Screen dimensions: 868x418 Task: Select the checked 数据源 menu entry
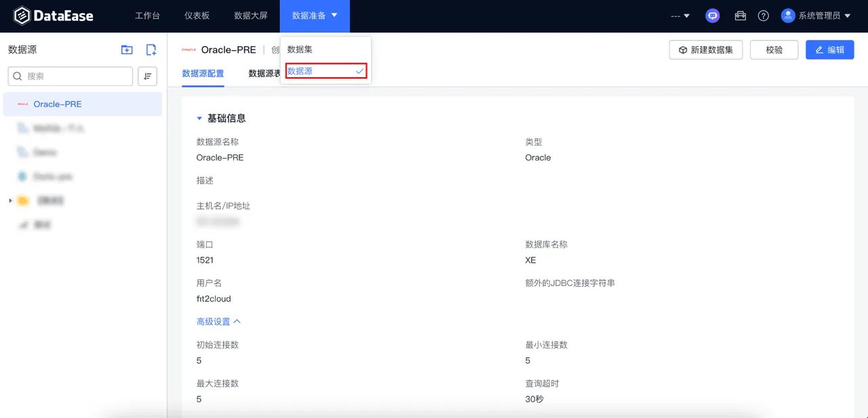click(325, 71)
